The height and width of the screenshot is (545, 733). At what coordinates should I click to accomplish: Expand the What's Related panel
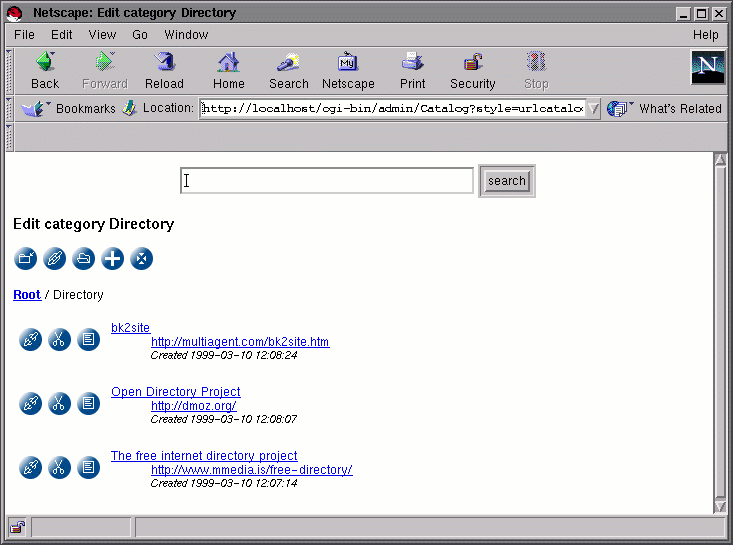[667, 108]
